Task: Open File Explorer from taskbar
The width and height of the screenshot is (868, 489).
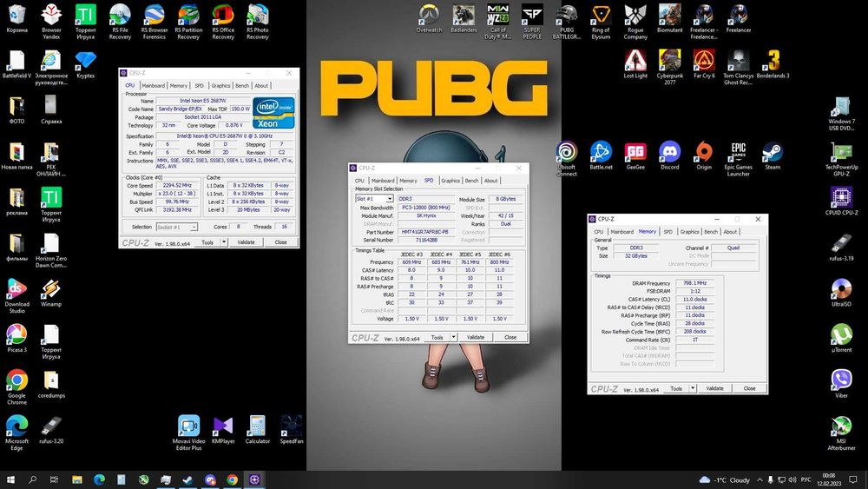Action: tap(77, 479)
